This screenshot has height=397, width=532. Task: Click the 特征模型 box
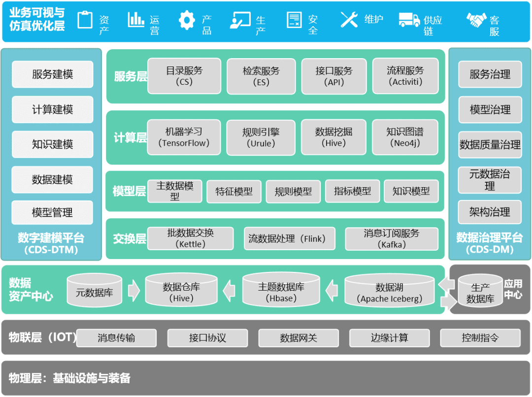pos(234,192)
